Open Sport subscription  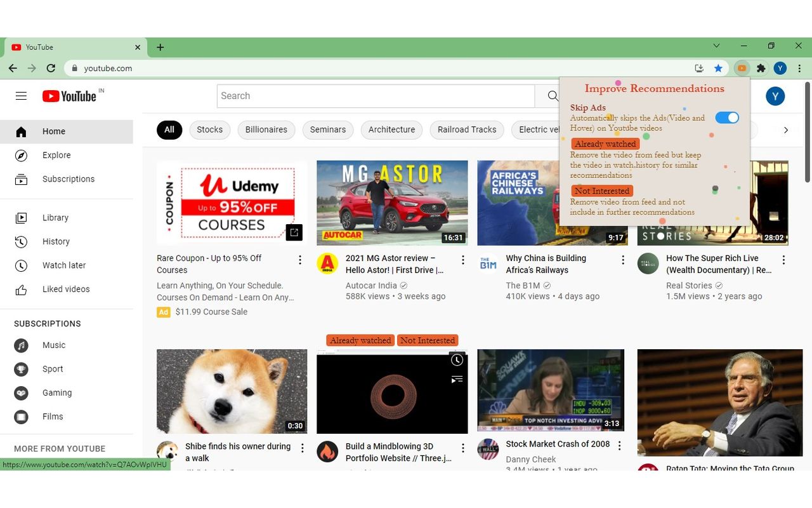pyautogui.click(x=67, y=369)
